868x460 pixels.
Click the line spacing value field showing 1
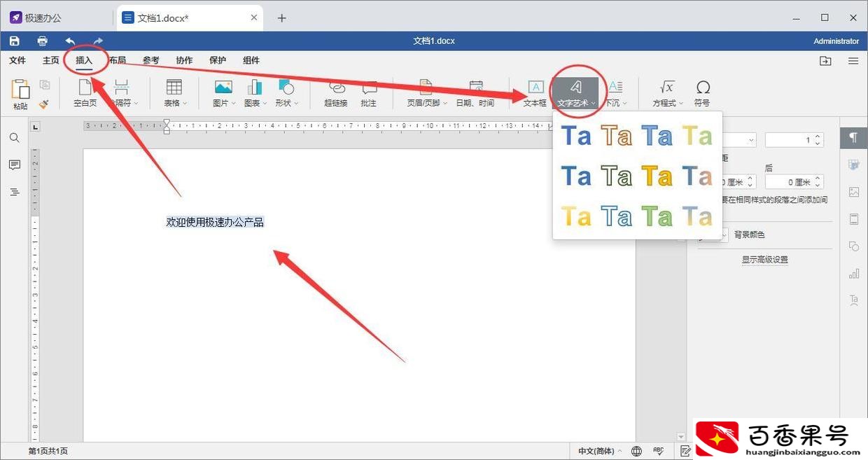(x=789, y=140)
